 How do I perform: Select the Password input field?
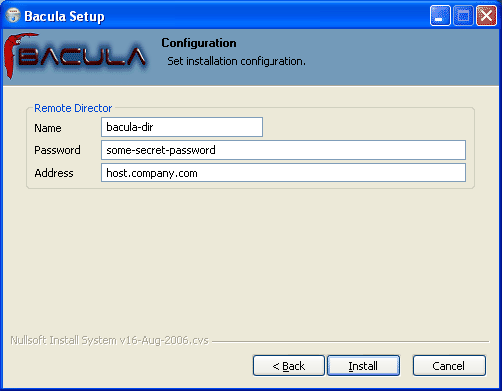[x=283, y=150]
